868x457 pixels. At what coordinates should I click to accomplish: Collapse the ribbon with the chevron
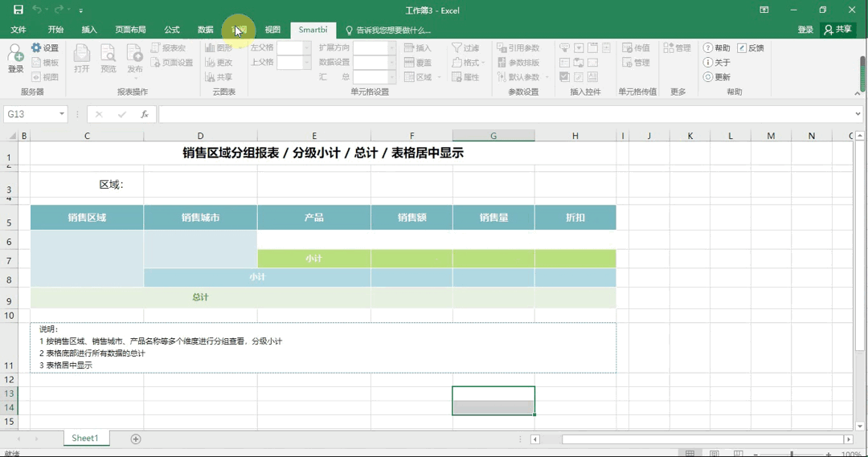pyautogui.click(x=857, y=94)
